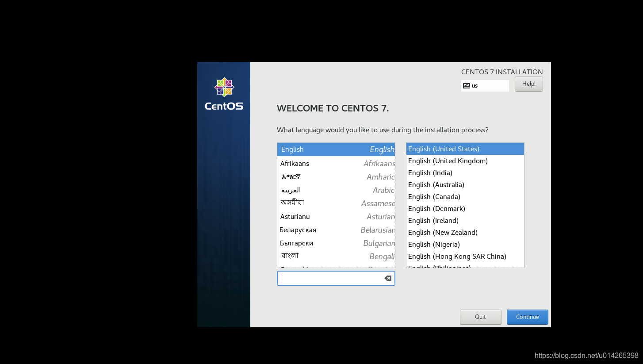Click the keyboard layout icon next to us
Image resolution: width=643 pixels, height=364 pixels.
point(467,86)
